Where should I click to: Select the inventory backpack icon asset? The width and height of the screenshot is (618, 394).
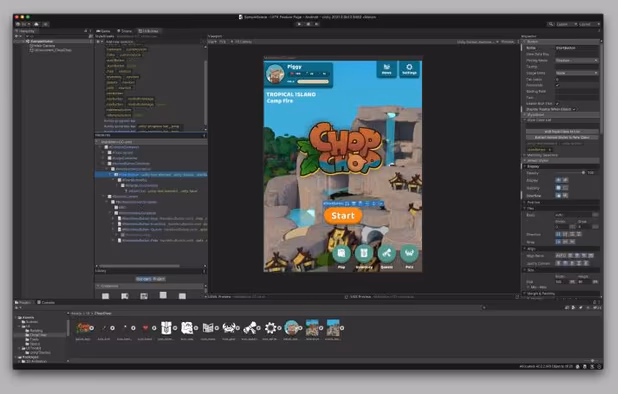[x=166, y=328]
